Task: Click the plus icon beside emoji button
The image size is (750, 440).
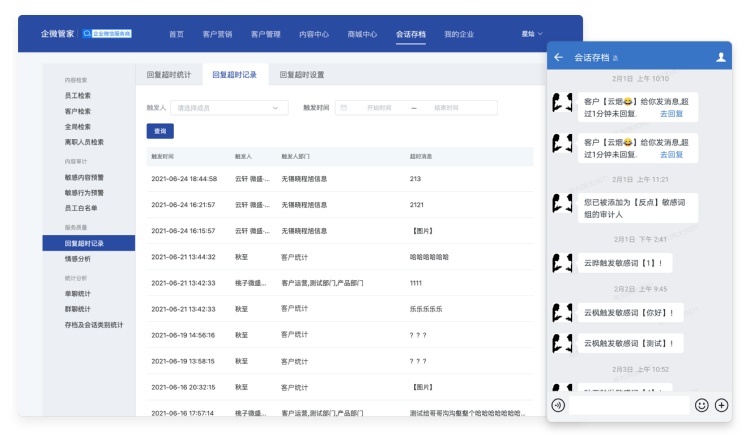Action: click(x=722, y=405)
